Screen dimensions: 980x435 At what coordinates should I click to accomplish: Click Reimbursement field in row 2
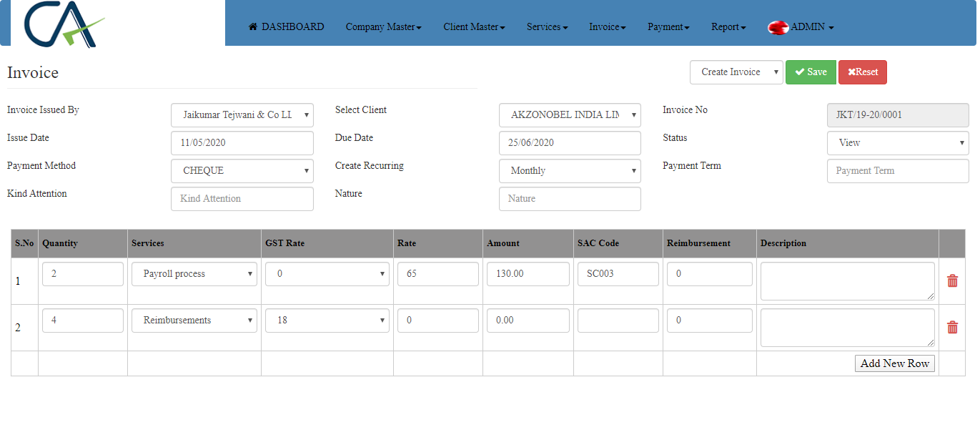(x=710, y=321)
